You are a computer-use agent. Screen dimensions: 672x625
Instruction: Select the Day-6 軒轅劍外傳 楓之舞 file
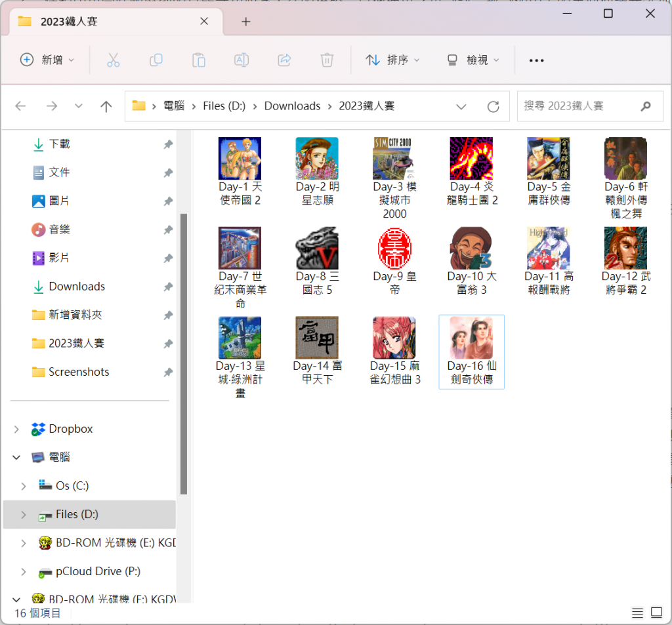pyautogui.click(x=625, y=178)
